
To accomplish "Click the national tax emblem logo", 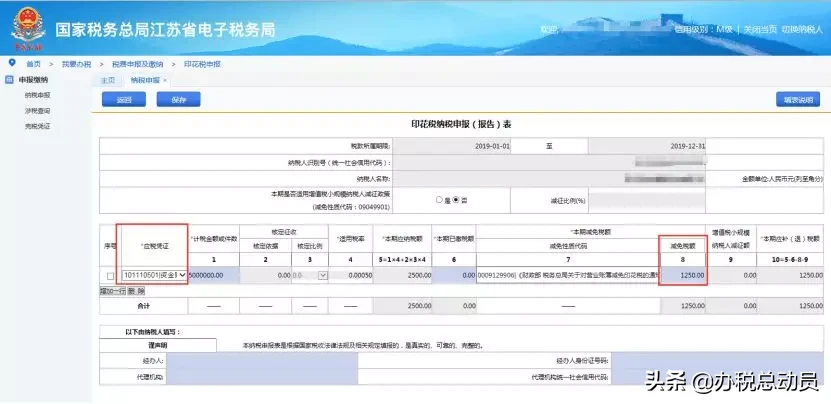I will [28, 29].
